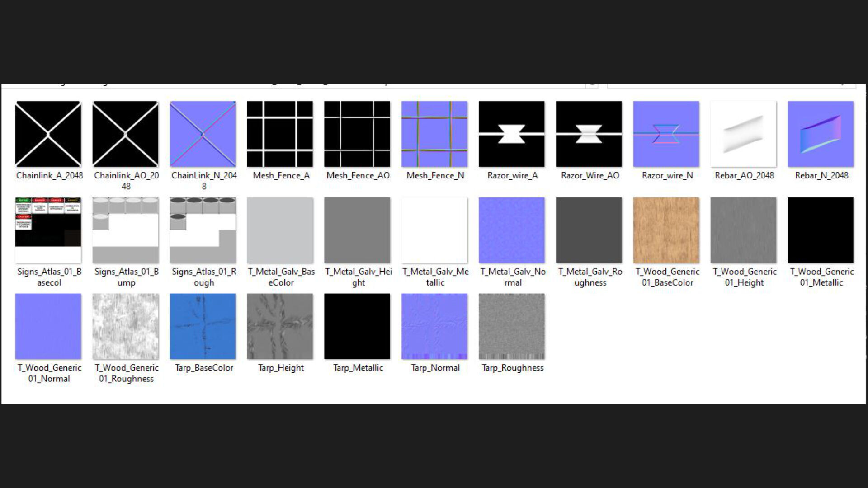Select the T_Wood_Generic01_Metallic black thumbnail
Viewport: 868px width, 488px height.
pos(821,230)
